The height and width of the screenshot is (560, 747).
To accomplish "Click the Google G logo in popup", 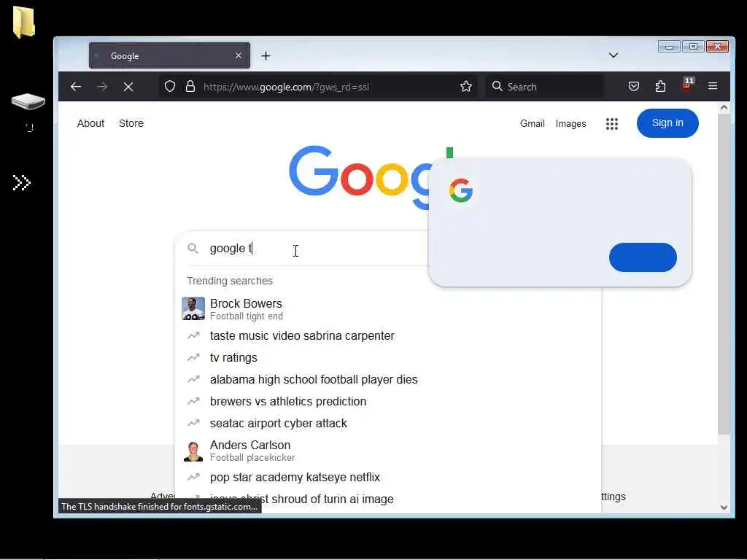I will click(x=461, y=190).
